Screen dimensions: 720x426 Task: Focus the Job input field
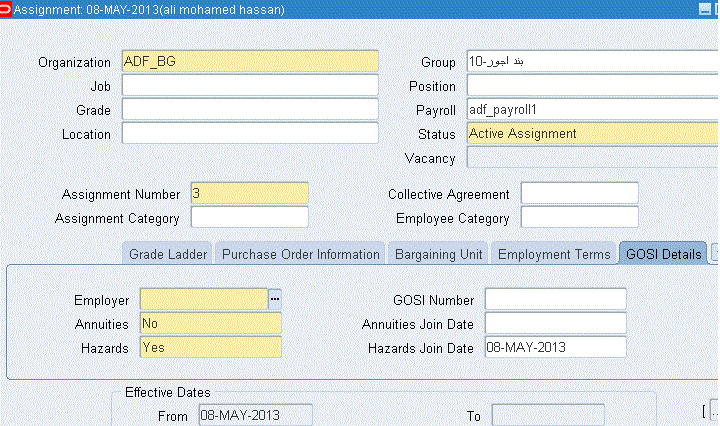tap(250, 85)
